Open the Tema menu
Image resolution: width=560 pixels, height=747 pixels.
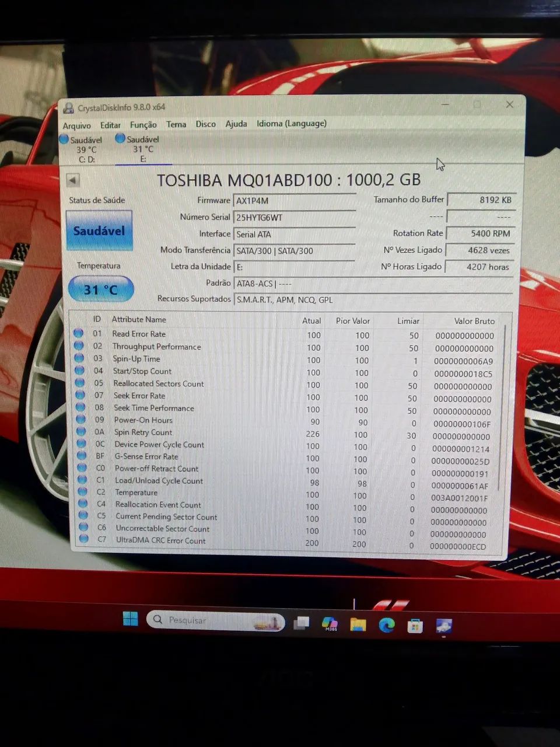(x=176, y=124)
